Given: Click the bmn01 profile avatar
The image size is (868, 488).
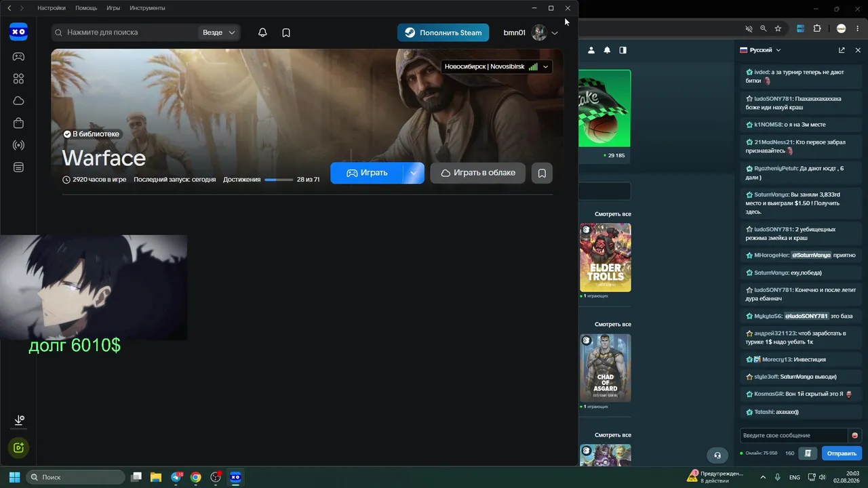Looking at the screenshot, I should (x=539, y=33).
